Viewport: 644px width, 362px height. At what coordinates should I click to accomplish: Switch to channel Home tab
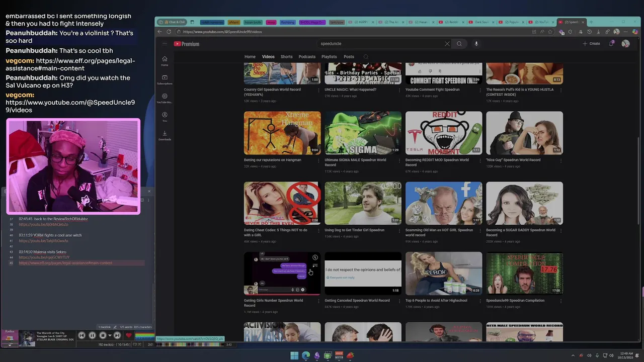coord(250,57)
